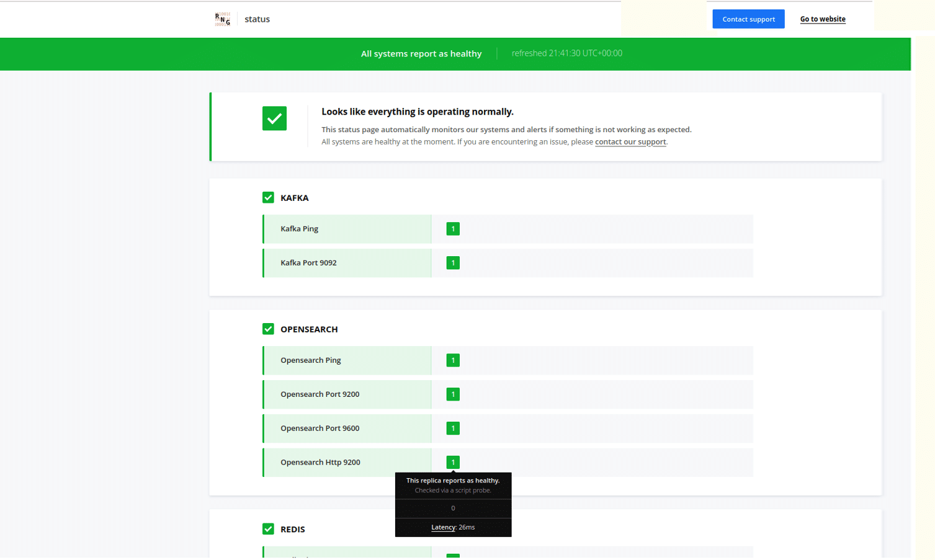Click the large green checkmark status icon
This screenshot has width=935, height=560.
[274, 118]
